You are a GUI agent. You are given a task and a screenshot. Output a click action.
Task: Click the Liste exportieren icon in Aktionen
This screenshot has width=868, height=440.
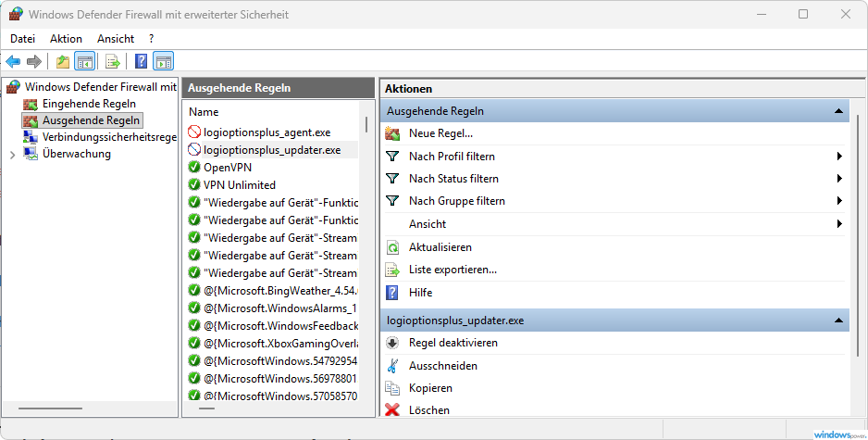point(392,270)
